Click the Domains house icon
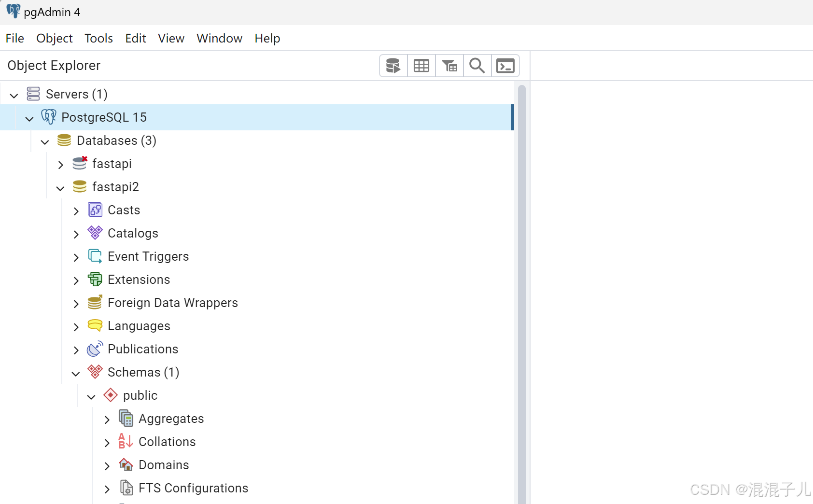813x504 pixels. click(126, 464)
